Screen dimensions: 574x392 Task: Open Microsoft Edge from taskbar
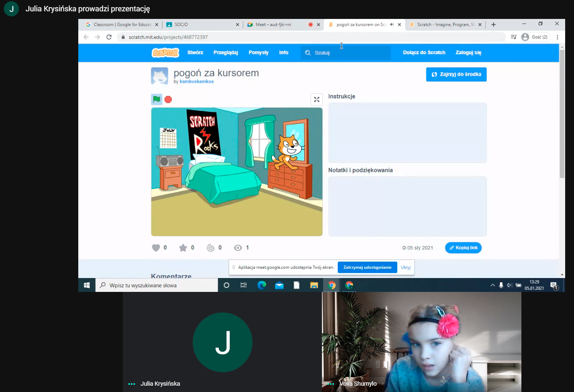point(261,285)
